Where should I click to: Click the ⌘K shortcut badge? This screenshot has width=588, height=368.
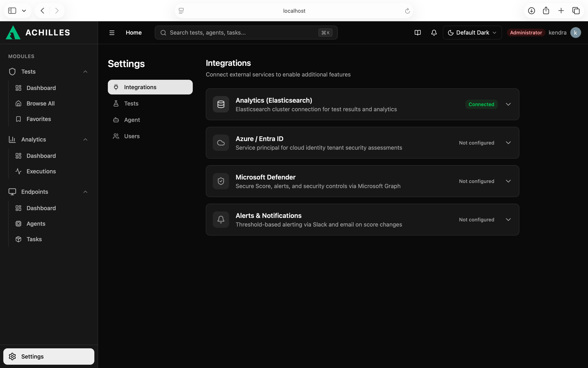tap(325, 33)
